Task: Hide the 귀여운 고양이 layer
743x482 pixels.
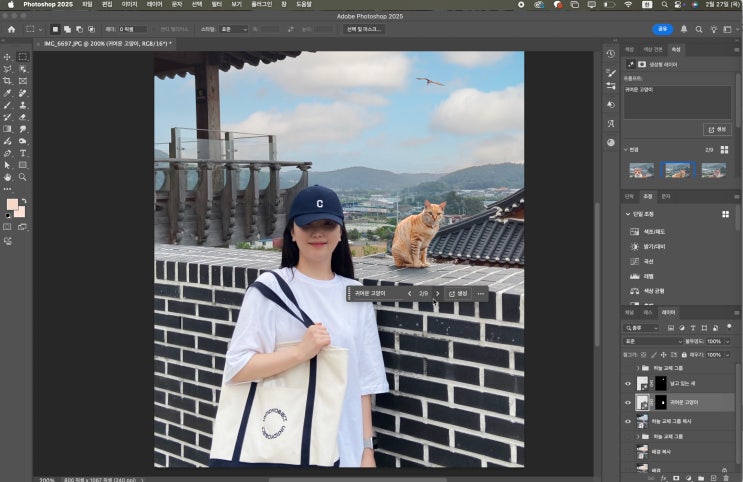Action: pyautogui.click(x=628, y=402)
